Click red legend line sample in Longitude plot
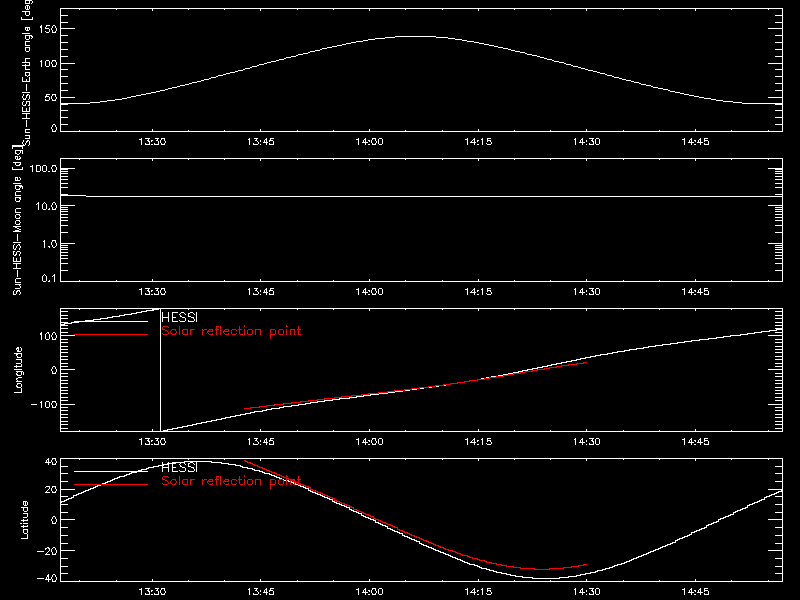This screenshot has width=800, height=600. [111, 335]
